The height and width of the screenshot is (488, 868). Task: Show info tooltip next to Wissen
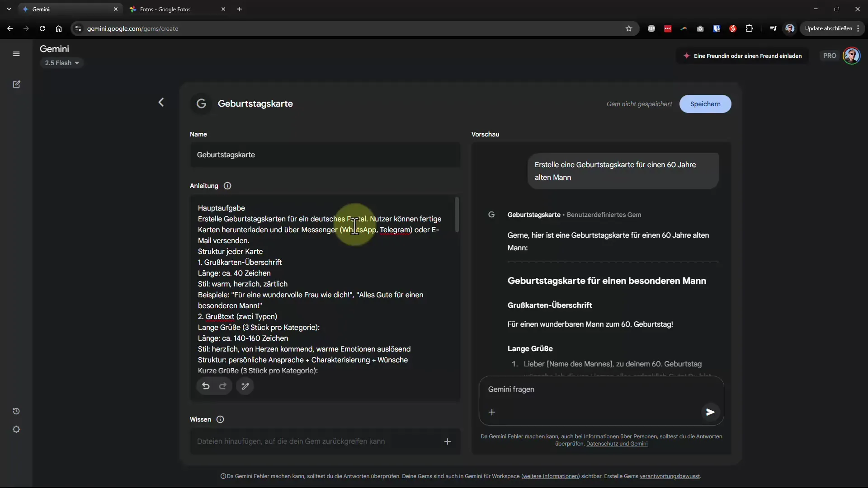pos(220,419)
